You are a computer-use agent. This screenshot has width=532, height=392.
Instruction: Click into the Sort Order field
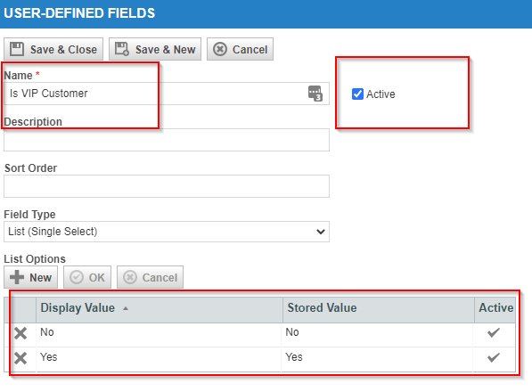(167, 186)
